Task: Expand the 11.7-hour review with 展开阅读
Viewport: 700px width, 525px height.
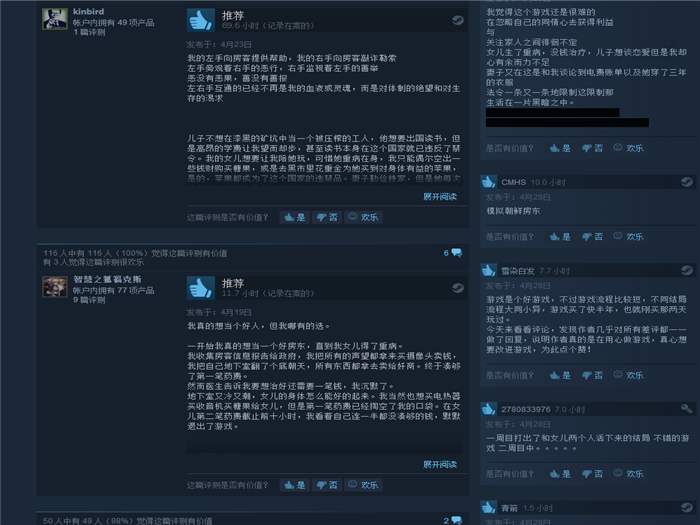Action: click(x=440, y=464)
